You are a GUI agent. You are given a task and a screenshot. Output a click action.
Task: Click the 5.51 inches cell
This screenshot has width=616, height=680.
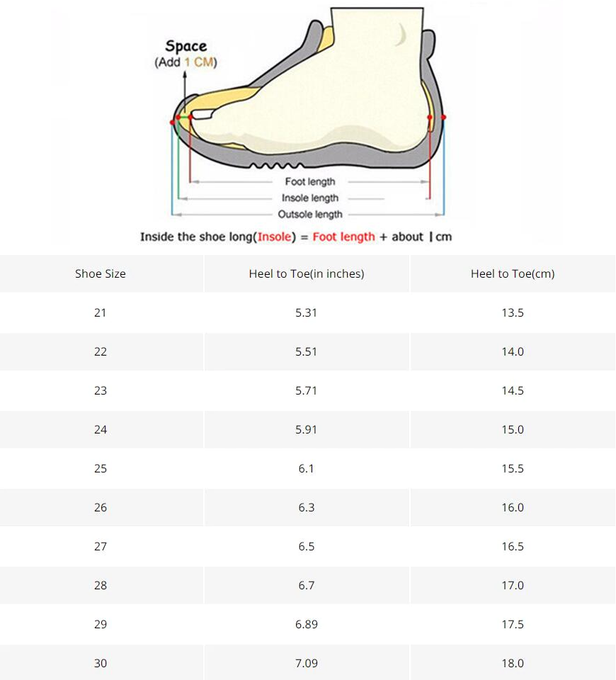click(x=307, y=351)
